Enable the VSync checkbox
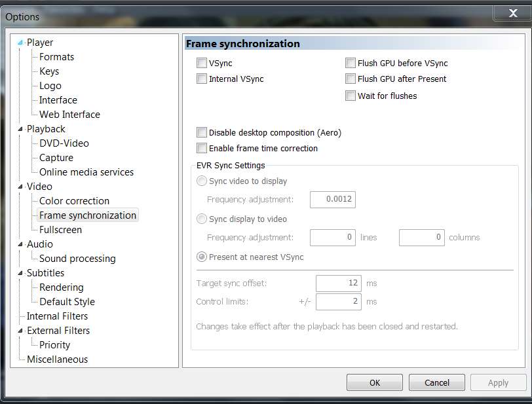 pyautogui.click(x=202, y=63)
